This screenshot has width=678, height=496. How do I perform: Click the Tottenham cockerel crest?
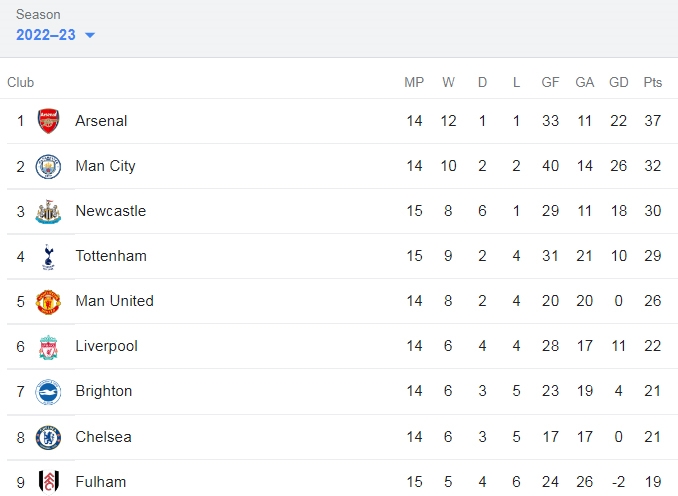(48, 257)
